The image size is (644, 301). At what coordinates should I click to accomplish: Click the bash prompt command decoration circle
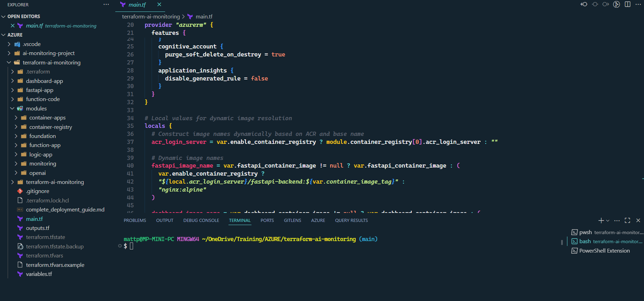point(120,246)
